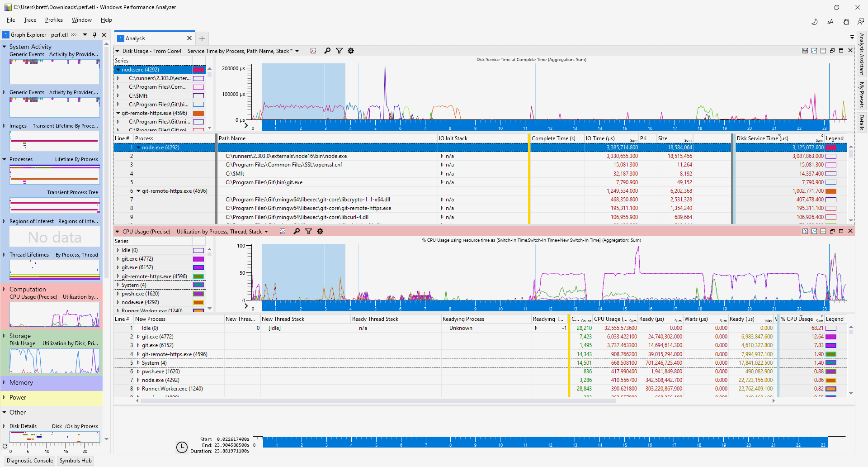Show CPU Usage table only view
The width and height of the screenshot is (868, 467).
[x=823, y=231]
